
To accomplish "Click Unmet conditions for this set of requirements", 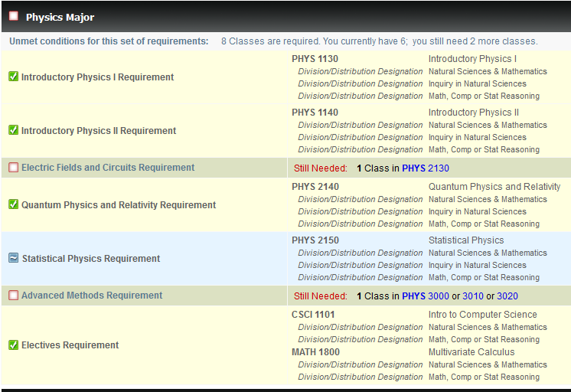I will (109, 41).
